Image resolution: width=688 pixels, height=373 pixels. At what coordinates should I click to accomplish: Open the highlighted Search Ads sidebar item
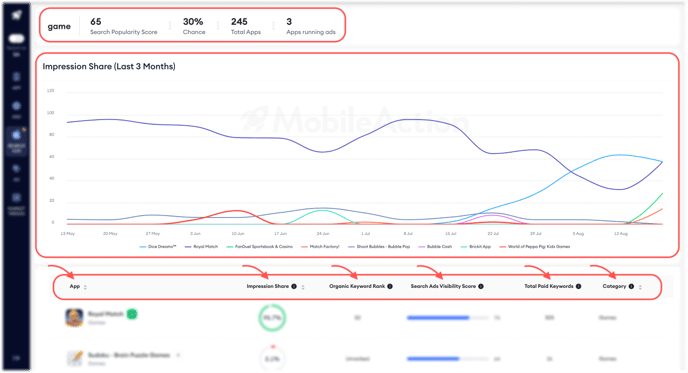[16, 141]
